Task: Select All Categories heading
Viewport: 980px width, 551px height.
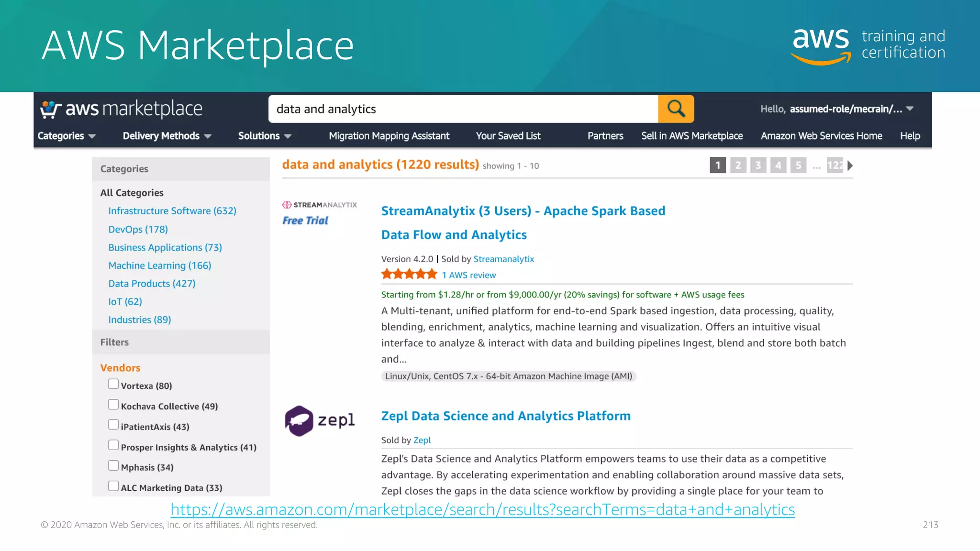Action: tap(132, 193)
